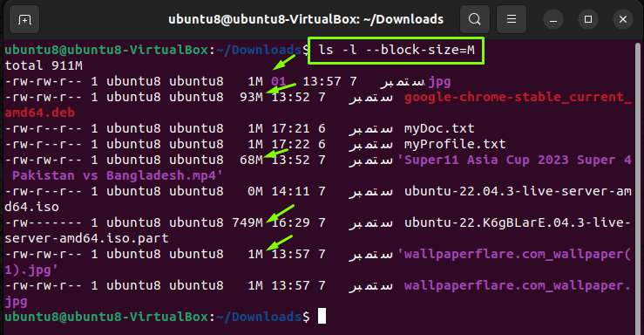Image resolution: width=644 pixels, height=335 pixels.
Task: Click the 749M file size value
Action: (247, 222)
